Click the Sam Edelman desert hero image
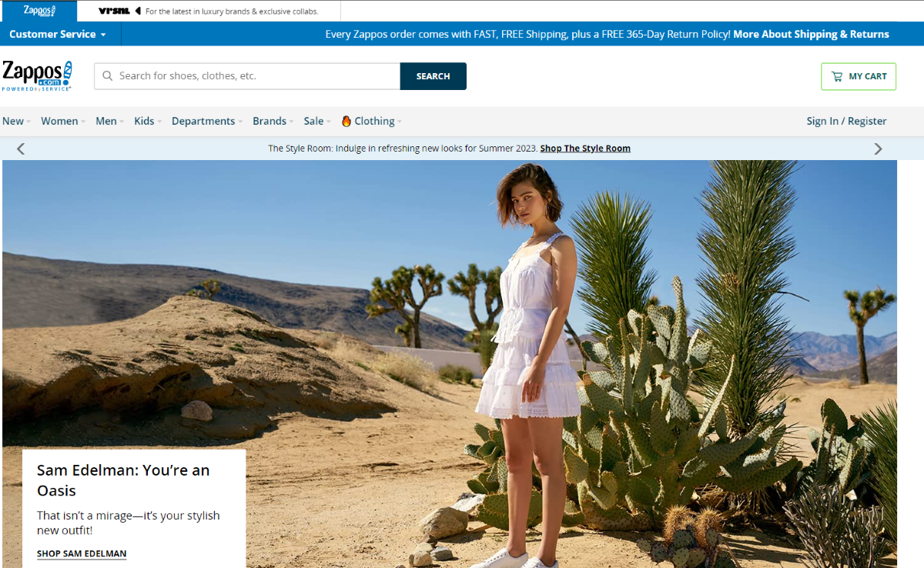The width and height of the screenshot is (924, 568). (450, 364)
